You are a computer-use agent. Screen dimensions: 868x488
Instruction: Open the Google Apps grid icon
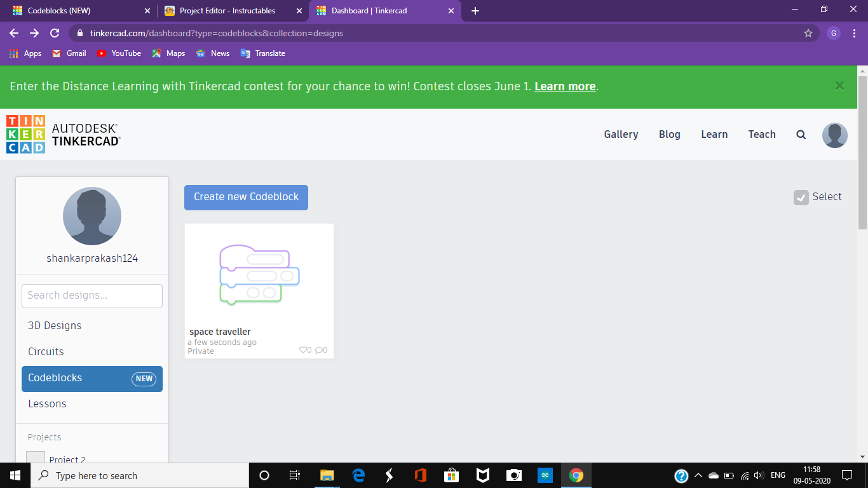click(x=13, y=53)
